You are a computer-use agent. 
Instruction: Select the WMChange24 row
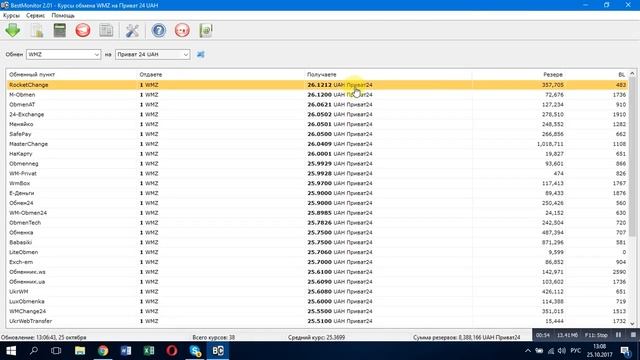pyautogui.click(x=318, y=311)
